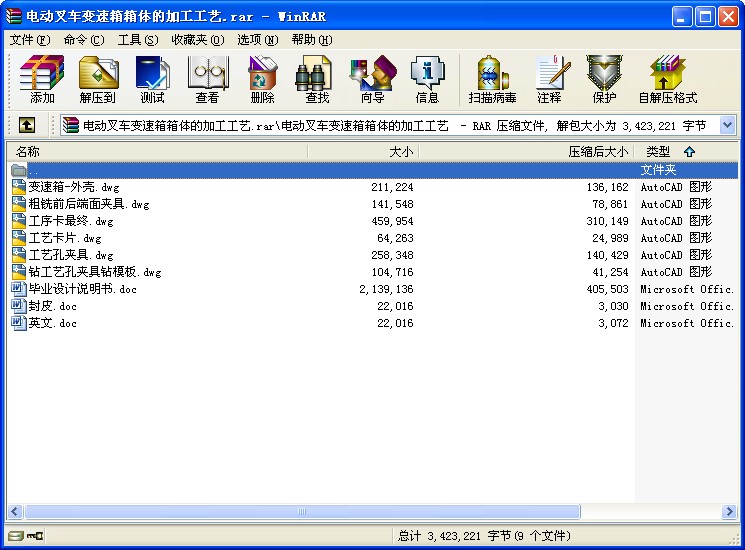Image resolution: width=745 pixels, height=550 pixels.
Task: Click the icon of 钻工艺孔夹具钻模板.dwg
Action: coord(19,272)
